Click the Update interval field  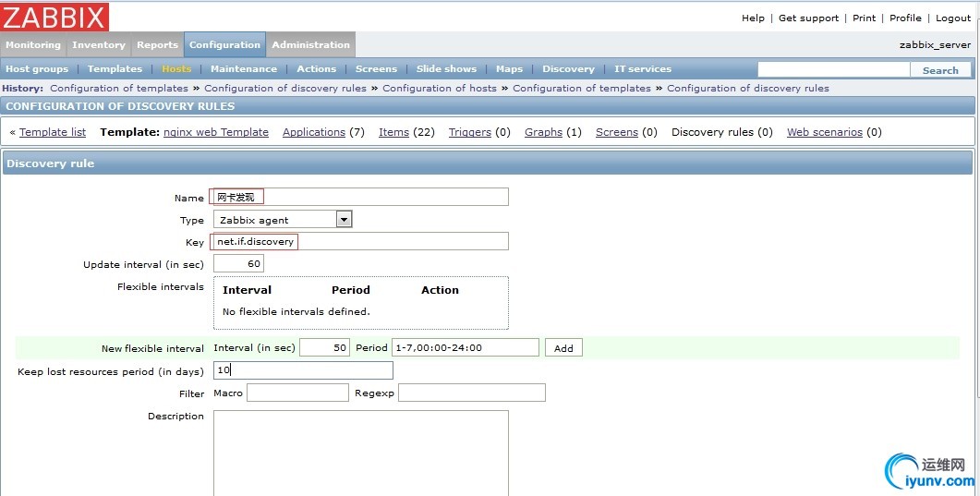tap(238, 263)
